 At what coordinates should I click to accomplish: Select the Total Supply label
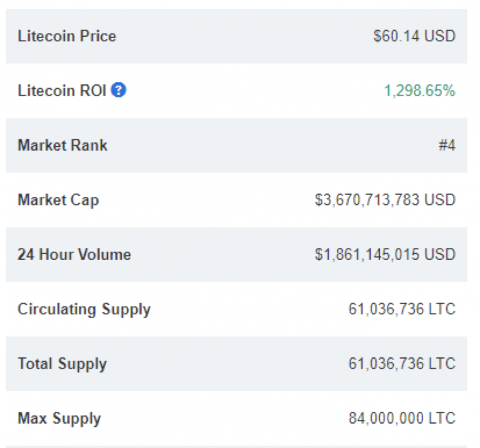click(62, 364)
